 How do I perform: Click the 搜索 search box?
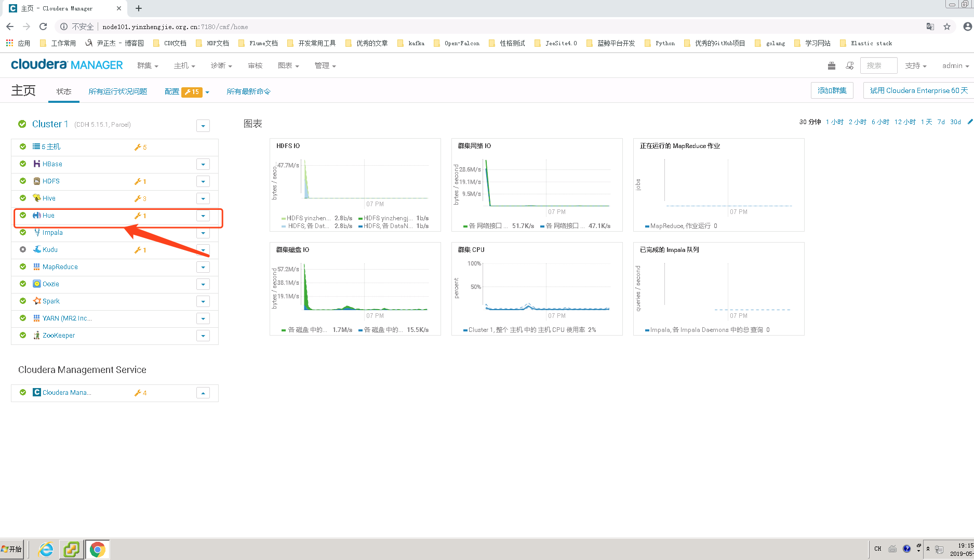pyautogui.click(x=878, y=65)
